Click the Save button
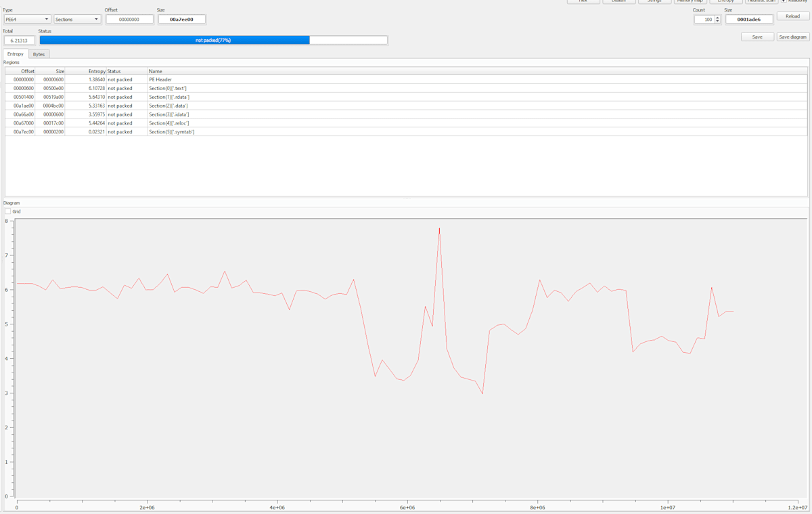 pyautogui.click(x=757, y=37)
